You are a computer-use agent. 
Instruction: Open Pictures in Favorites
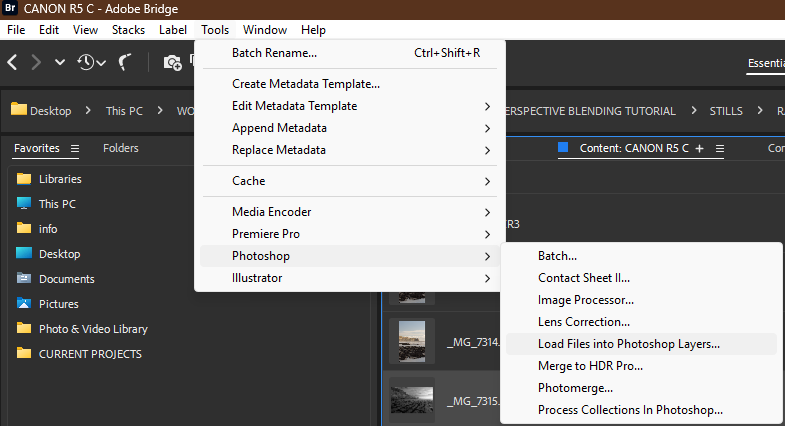click(x=58, y=304)
